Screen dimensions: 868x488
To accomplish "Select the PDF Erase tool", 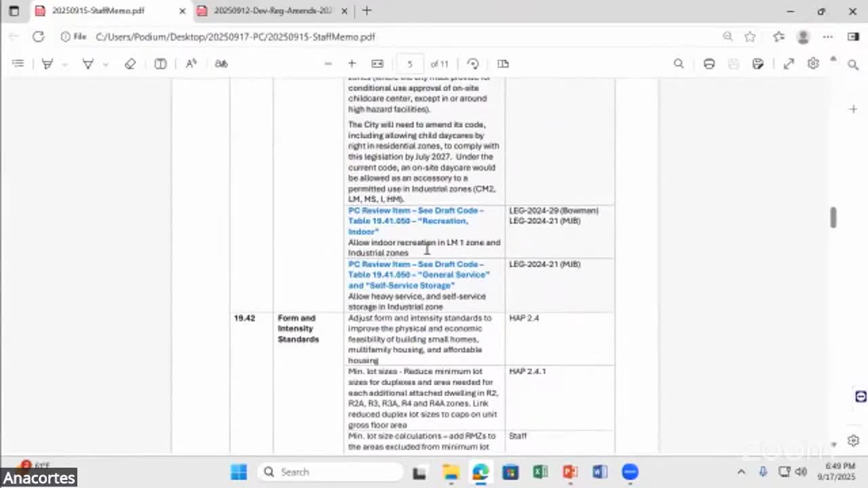I will click(130, 64).
